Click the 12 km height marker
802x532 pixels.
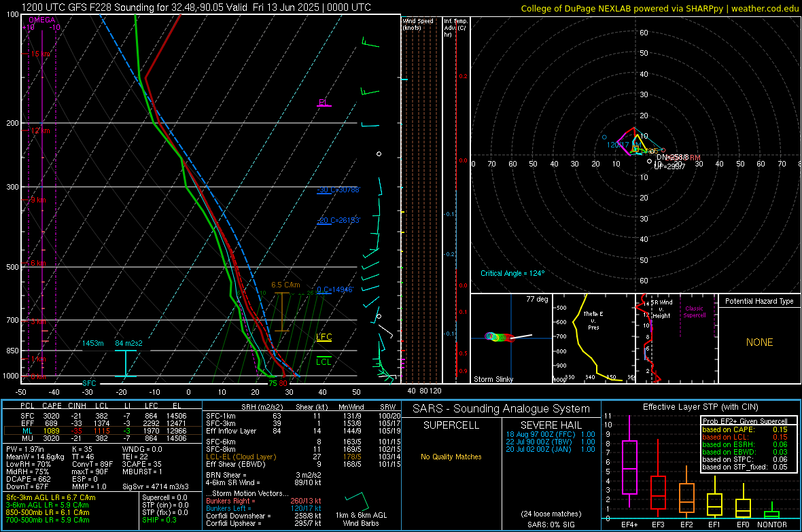(40, 130)
